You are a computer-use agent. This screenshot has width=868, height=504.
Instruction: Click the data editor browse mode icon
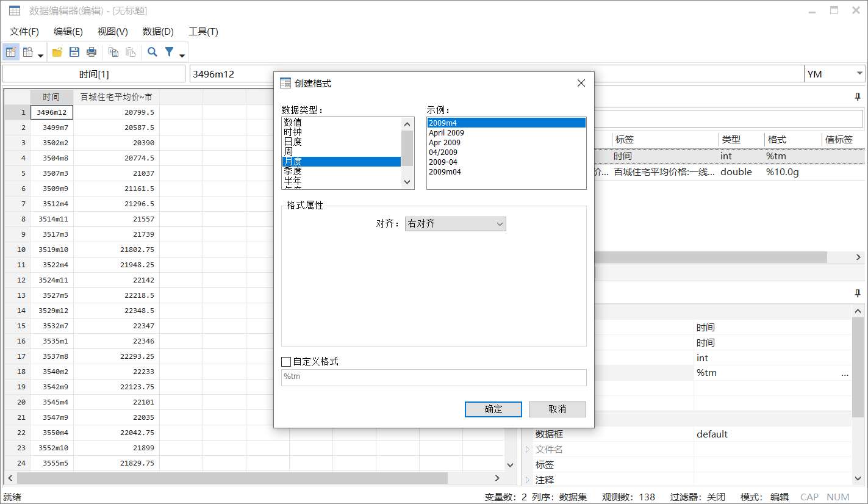(x=28, y=52)
